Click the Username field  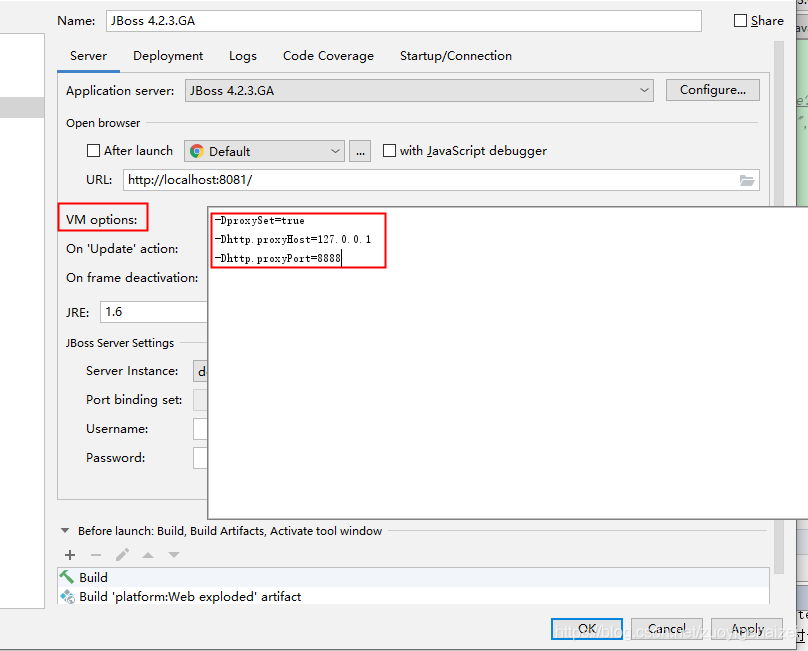click(200, 429)
